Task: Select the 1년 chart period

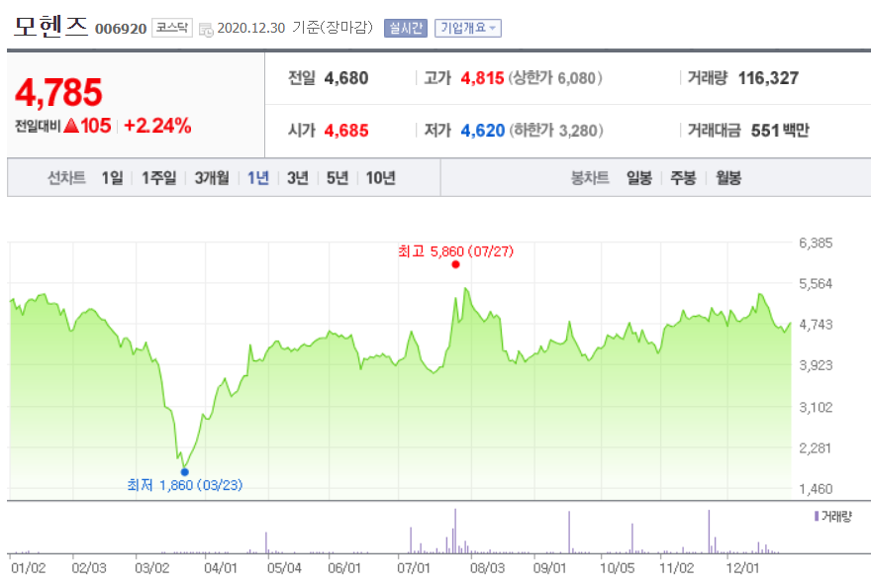Action: pyautogui.click(x=258, y=178)
